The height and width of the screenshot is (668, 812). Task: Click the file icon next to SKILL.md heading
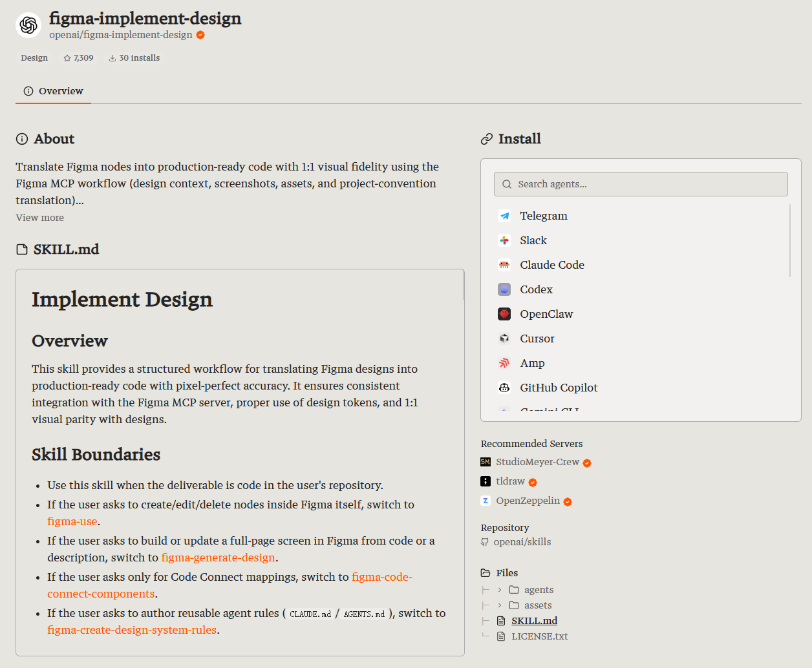(x=22, y=249)
